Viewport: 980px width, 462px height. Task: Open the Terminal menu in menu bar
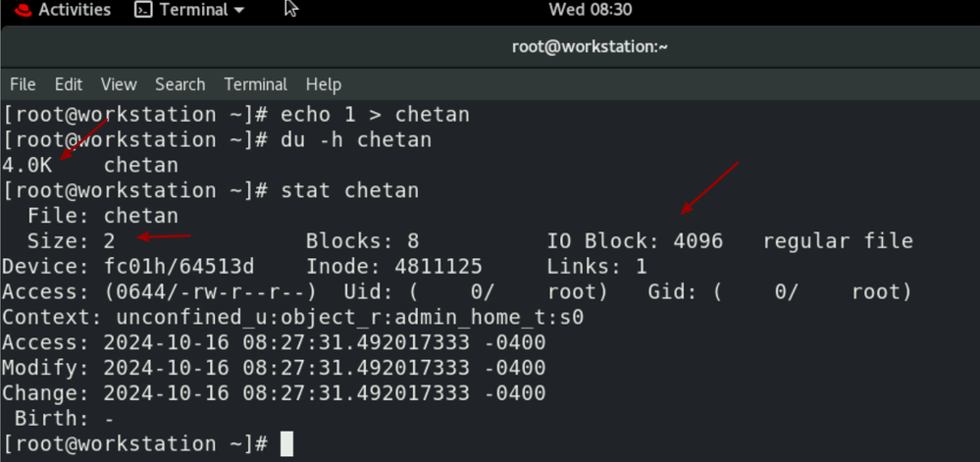click(x=255, y=84)
